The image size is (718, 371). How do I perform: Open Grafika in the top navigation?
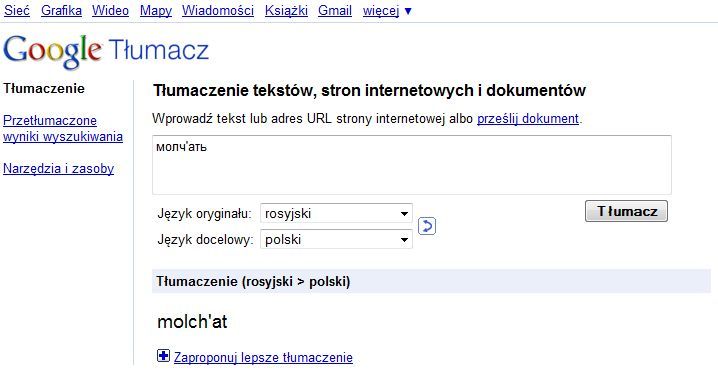tap(61, 11)
